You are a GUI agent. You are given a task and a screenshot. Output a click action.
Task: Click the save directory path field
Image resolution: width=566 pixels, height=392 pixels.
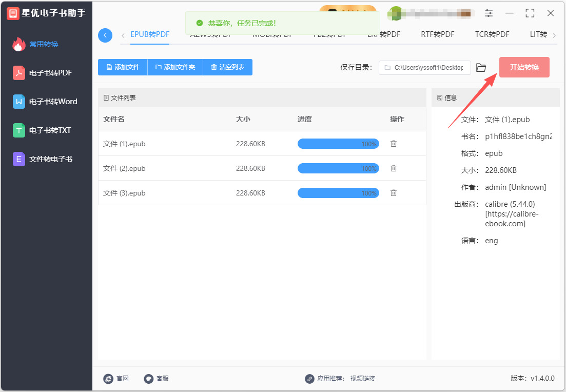pyautogui.click(x=424, y=68)
